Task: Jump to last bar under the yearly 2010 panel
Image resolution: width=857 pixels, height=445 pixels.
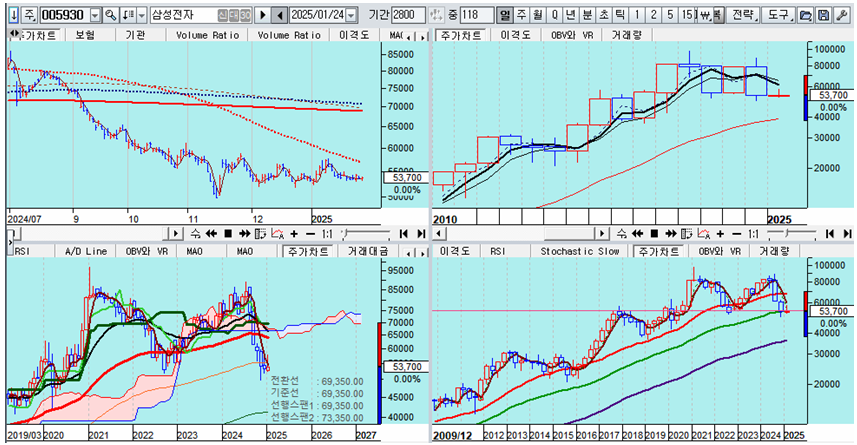Action: coord(847,234)
